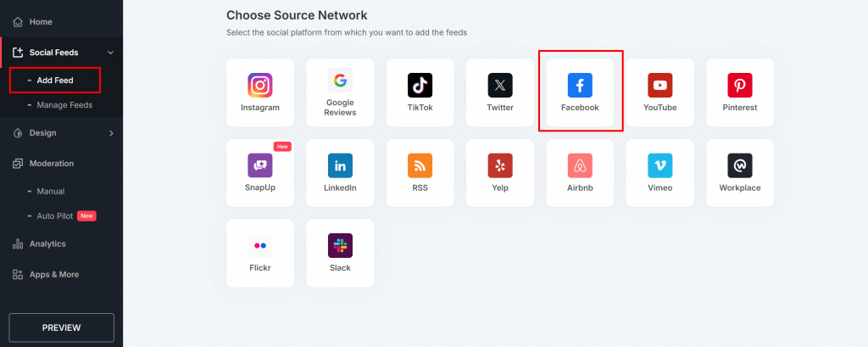Image resolution: width=868 pixels, height=347 pixels.
Task: Click the Facebook network icon
Action: [x=580, y=85]
